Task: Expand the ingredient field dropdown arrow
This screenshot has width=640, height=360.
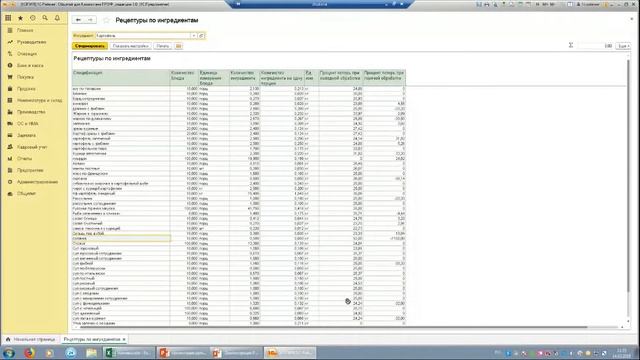Action: click(193, 36)
